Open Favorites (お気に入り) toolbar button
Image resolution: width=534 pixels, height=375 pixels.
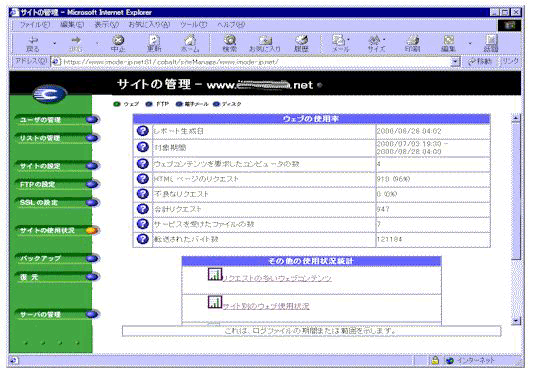265,44
